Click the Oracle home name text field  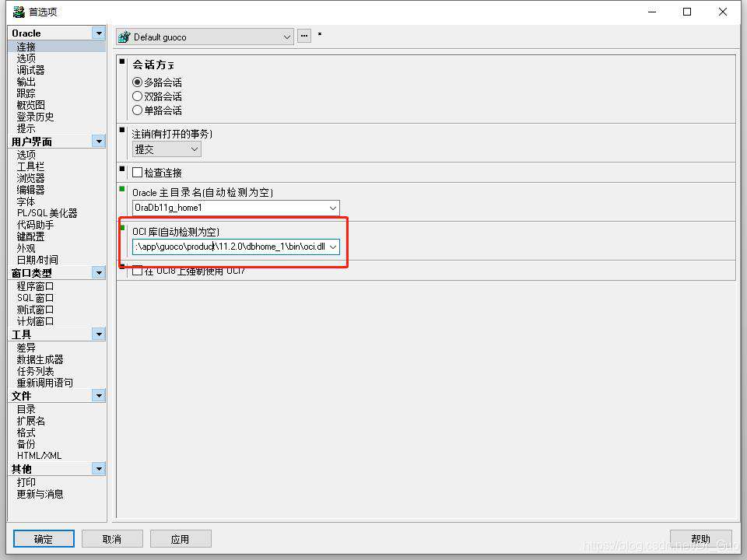click(230, 208)
